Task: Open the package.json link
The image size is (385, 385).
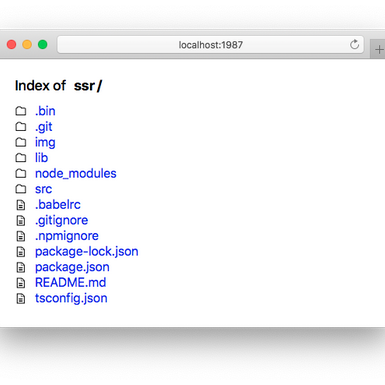Action: (72, 267)
